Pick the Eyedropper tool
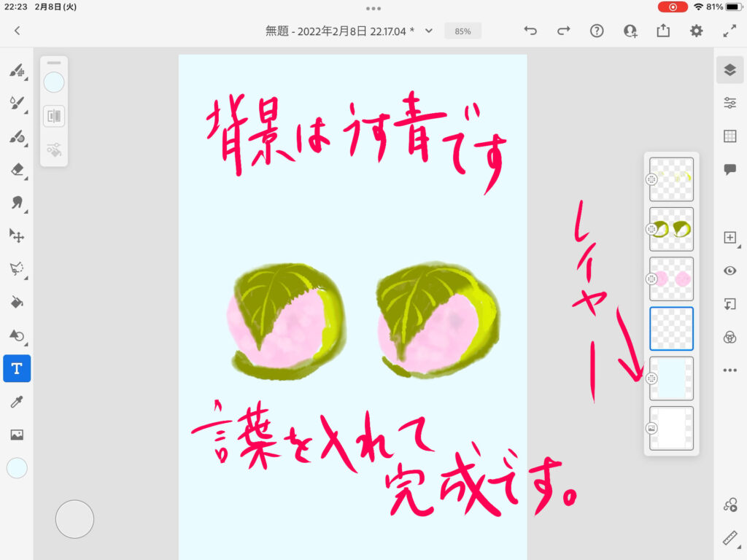 [17, 401]
